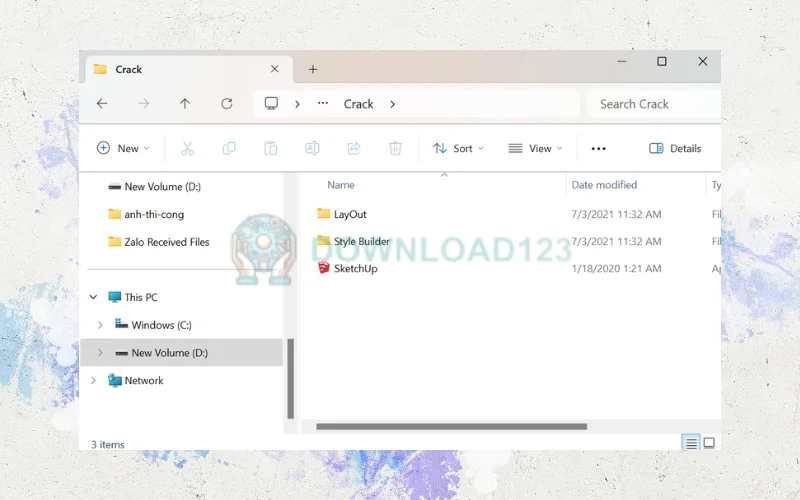Click the Copy icon in toolbar
Image resolution: width=800 pixels, height=500 pixels.
(229, 148)
